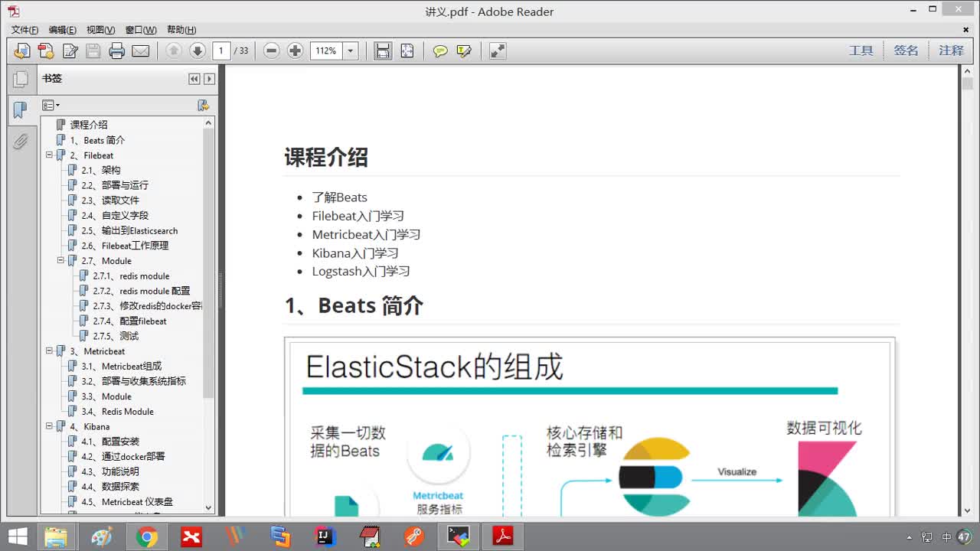Open the 文件(F) menu
The image size is (980, 551).
click(24, 30)
